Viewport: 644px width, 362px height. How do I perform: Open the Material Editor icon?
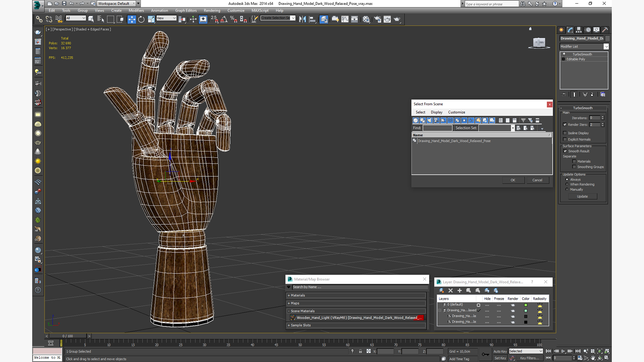click(366, 19)
